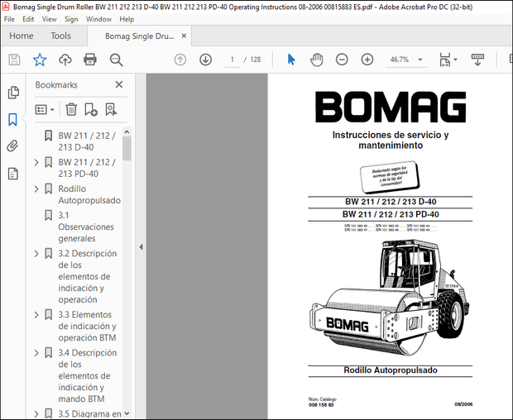The height and width of the screenshot is (420, 513).
Task: Click the Acrobat PDF icon in title bar
Action: point(6,7)
